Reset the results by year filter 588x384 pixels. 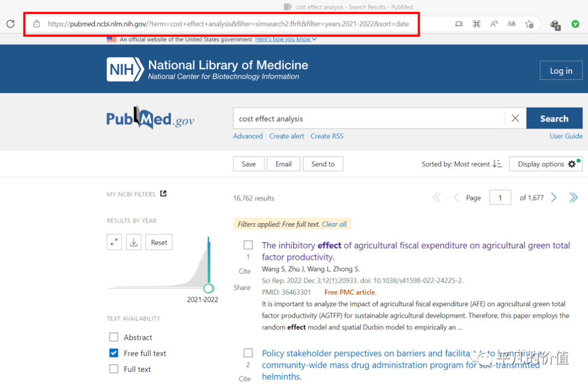(159, 243)
